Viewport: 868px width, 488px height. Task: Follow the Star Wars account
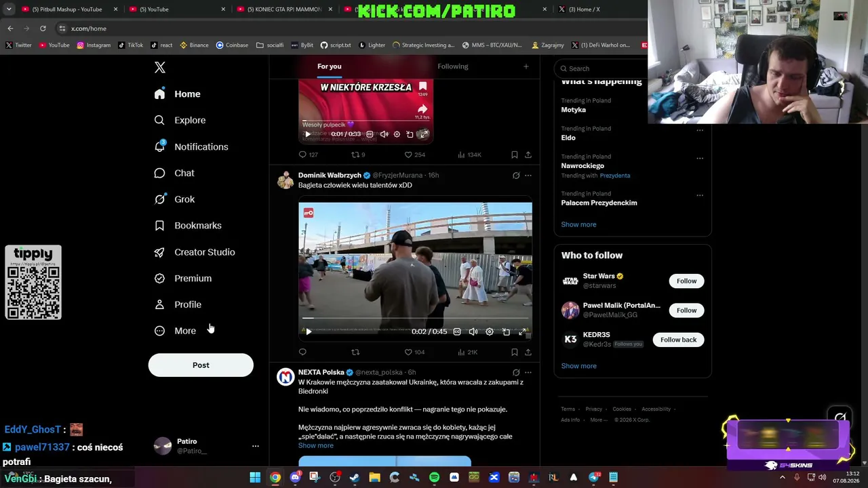[x=686, y=281]
